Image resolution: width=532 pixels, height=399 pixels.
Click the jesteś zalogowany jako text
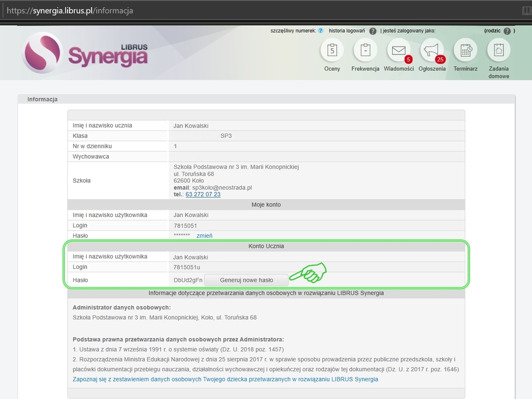pos(409,30)
